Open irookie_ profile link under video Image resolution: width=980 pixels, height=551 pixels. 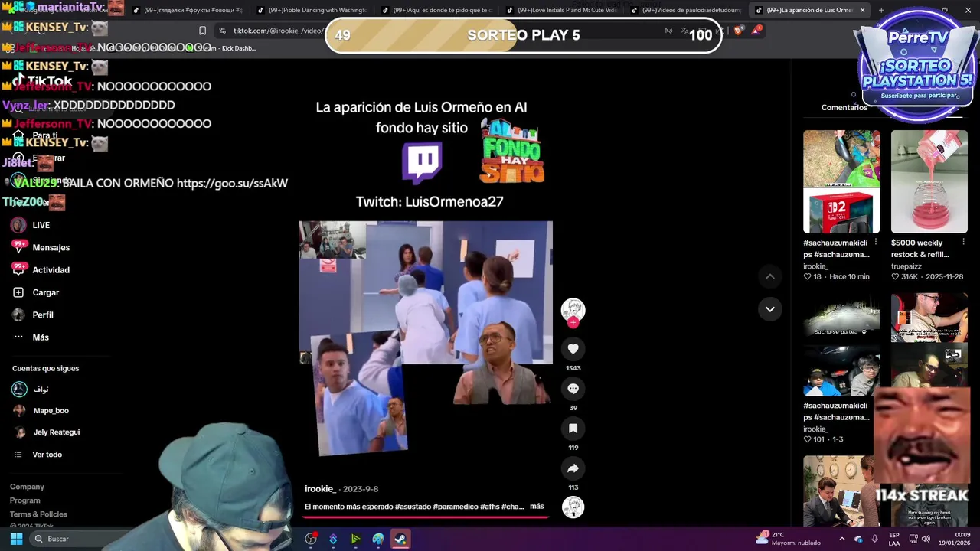(320, 489)
